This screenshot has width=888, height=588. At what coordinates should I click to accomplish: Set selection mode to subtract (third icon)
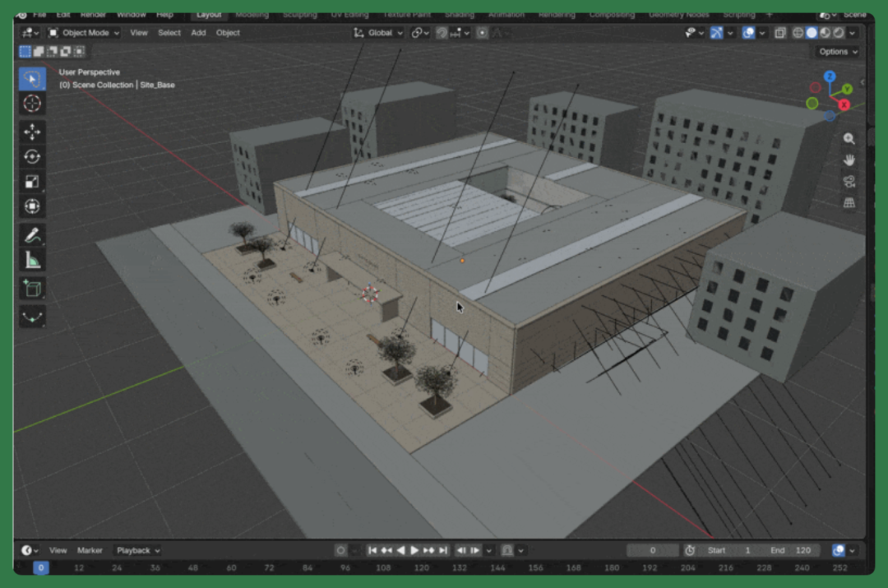pyautogui.click(x=52, y=52)
